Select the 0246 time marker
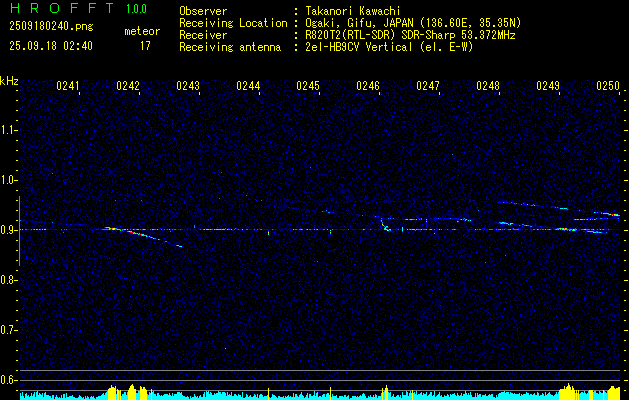 (x=368, y=87)
